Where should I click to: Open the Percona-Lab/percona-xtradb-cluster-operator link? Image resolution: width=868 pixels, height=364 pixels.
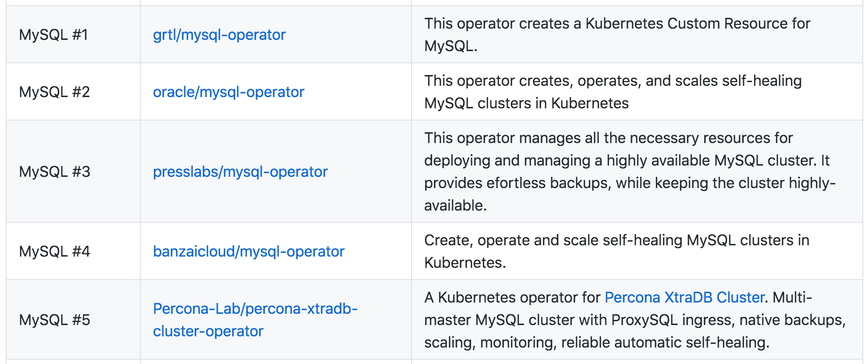tap(255, 320)
